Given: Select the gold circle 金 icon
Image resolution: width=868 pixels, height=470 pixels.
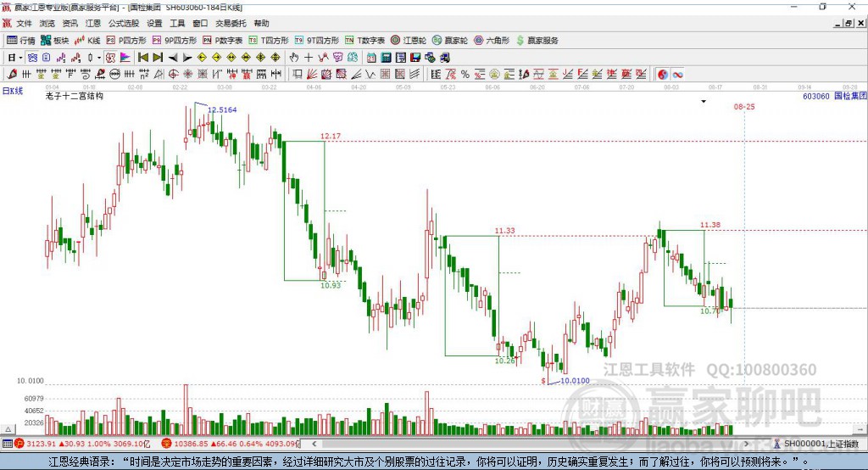Looking at the screenshot, I should (x=494, y=75).
